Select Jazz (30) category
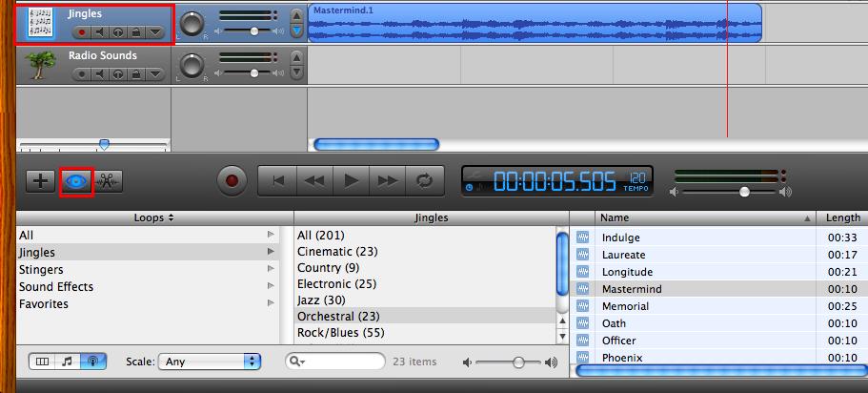The width and height of the screenshot is (868, 393). (x=425, y=300)
